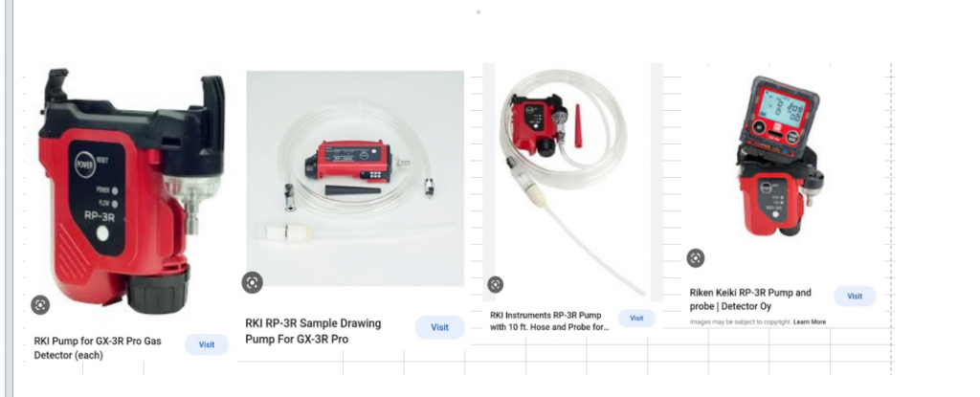Open title RKI RP-3R Sample Drawing Pump For GX-3R Pro
The height and width of the screenshot is (397, 980).
tap(313, 331)
